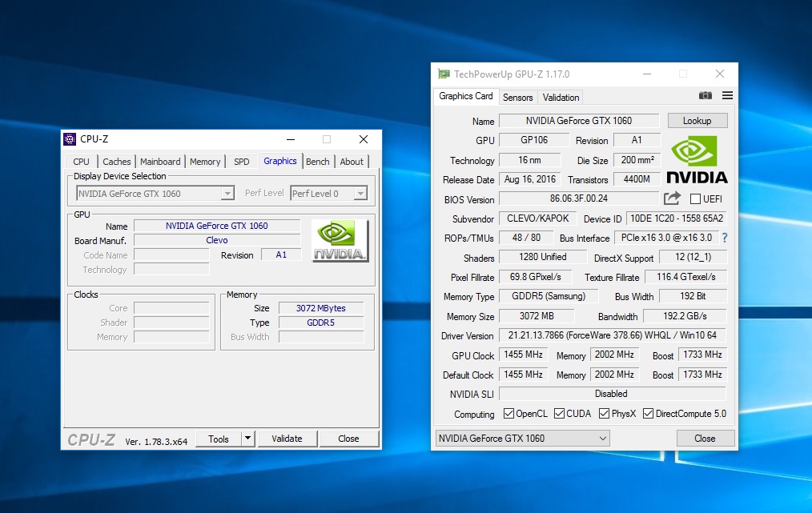Image resolution: width=812 pixels, height=513 pixels.
Task: Click the BIOS share/export arrow icon
Action: [672, 198]
